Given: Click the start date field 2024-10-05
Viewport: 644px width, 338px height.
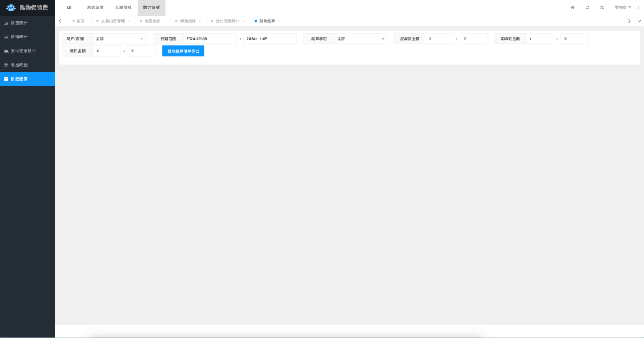Looking at the screenshot, I should pos(210,38).
